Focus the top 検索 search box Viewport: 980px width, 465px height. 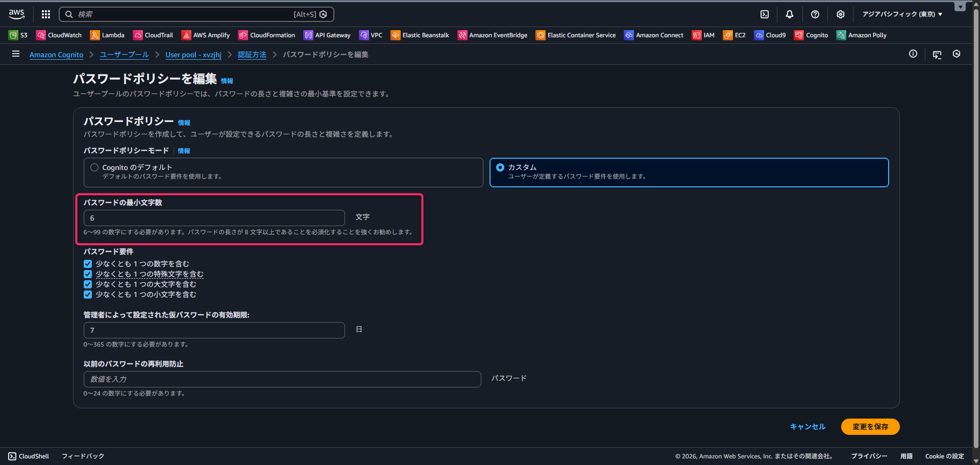pyautogui.click(x=197, y=14)
